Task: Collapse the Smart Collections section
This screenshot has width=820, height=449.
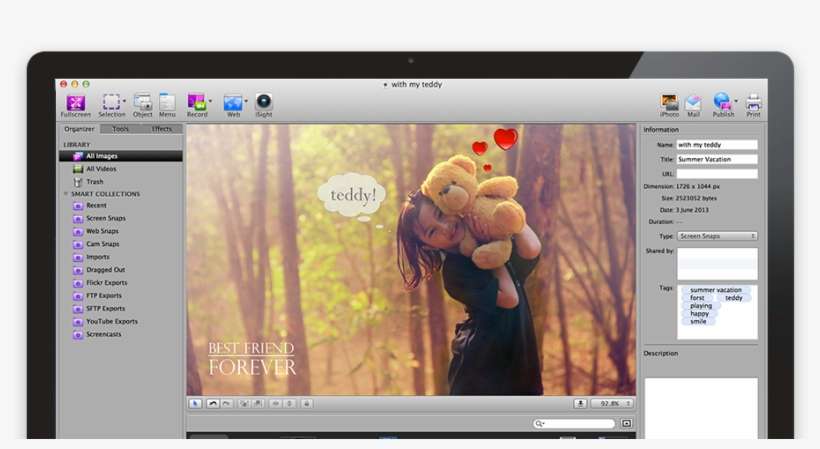Action: (x=66, y=194)
